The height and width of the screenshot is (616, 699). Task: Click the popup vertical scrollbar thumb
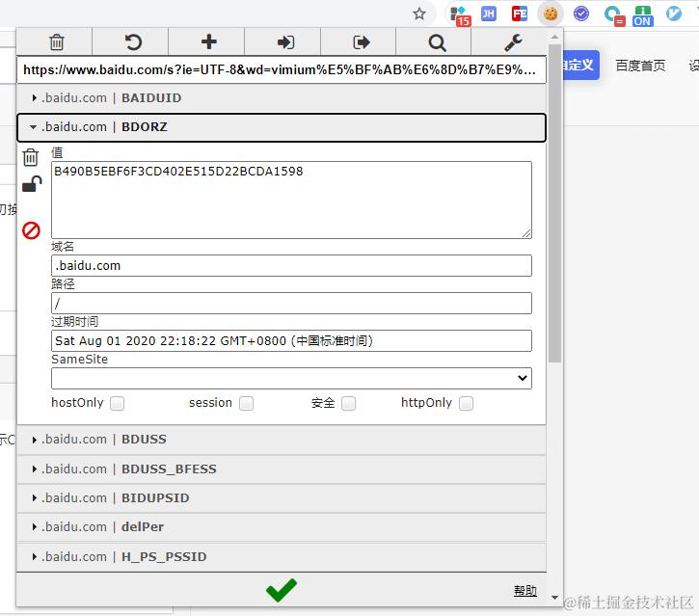pyautogui.click(x=555, y=202)
